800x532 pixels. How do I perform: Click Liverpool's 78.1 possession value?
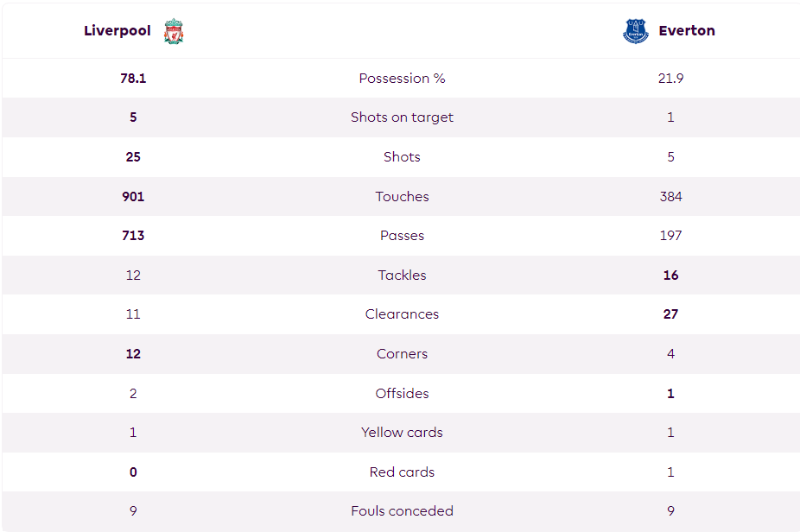coord(133,78)
